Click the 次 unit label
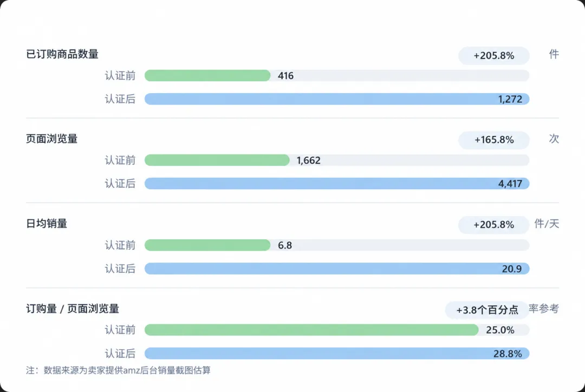 (554, 139)
